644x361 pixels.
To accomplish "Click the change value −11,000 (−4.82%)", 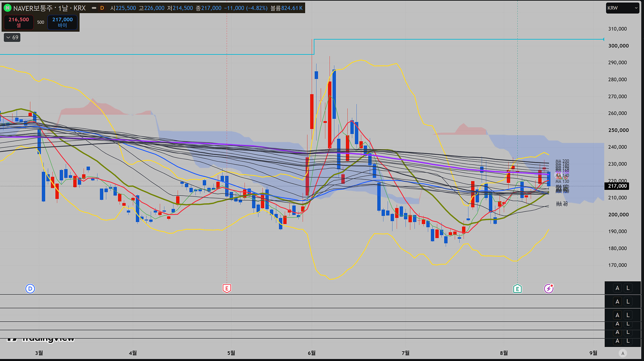I will 246,8.
